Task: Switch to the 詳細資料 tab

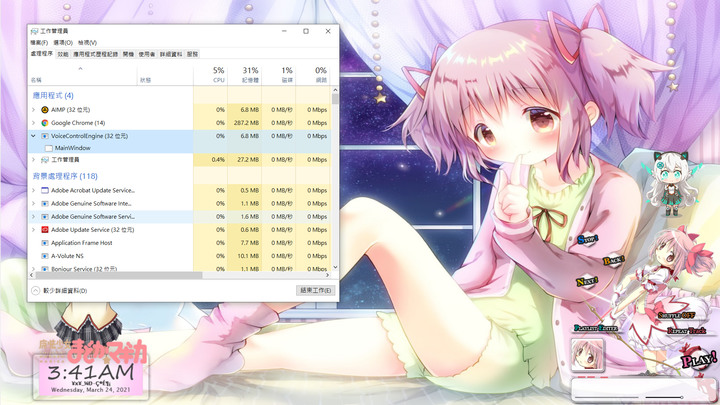Action: click(171, 54)
